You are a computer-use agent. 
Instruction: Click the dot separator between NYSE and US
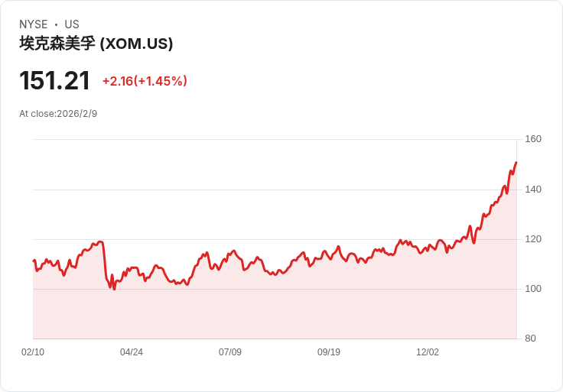coord(57,24)
